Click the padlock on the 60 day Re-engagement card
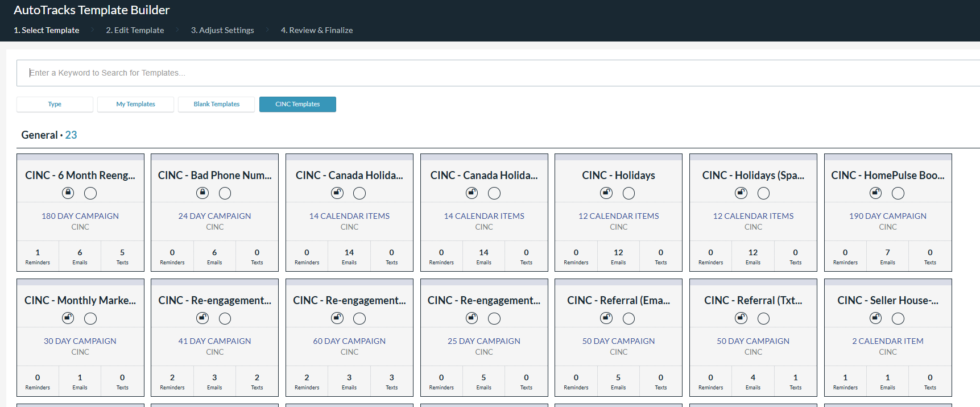 337,318
